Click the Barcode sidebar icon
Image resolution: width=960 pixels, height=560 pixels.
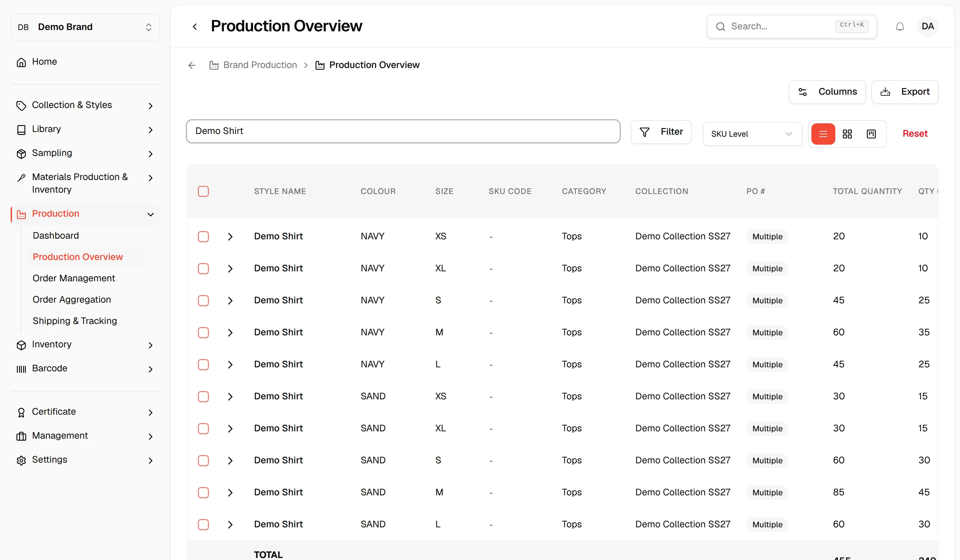(21, 369)
